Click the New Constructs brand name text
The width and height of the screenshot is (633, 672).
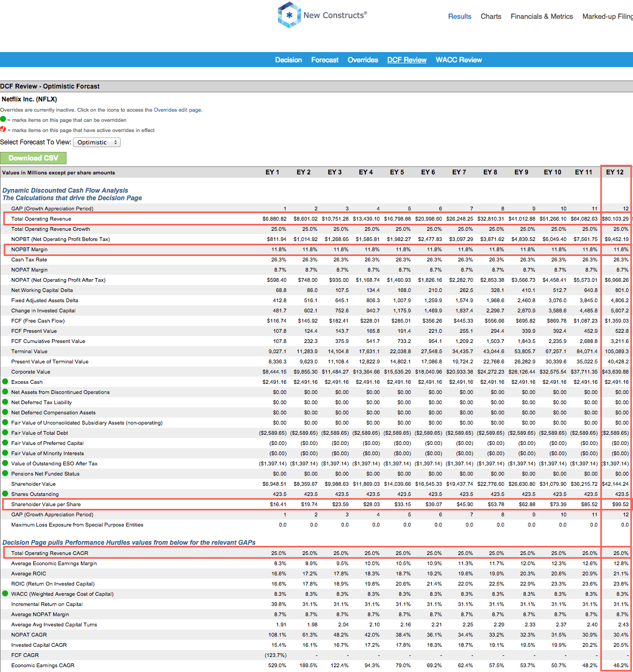[x=335, y=15]
